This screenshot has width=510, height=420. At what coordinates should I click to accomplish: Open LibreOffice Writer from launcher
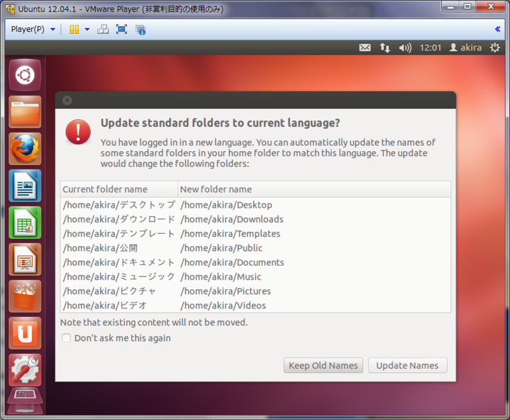click(x=25, y=185)
